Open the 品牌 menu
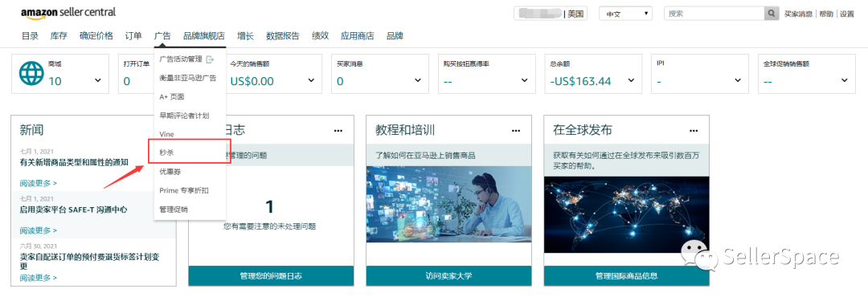Screen dimensions: 868x297 click(395, 36)
